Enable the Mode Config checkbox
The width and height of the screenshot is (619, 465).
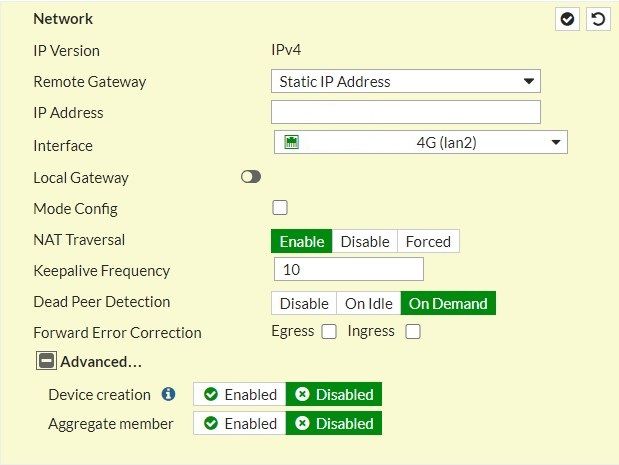[x=280, y=208]
